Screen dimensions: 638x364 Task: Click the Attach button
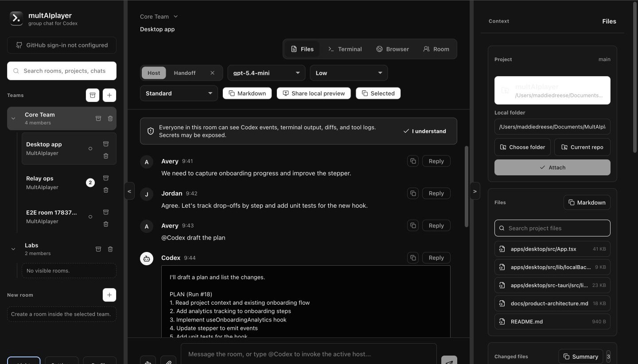click(552, 167)
